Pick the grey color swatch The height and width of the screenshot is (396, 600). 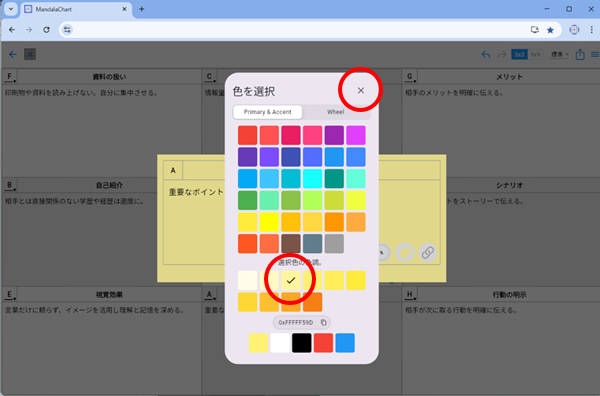(x=334, y=244)
